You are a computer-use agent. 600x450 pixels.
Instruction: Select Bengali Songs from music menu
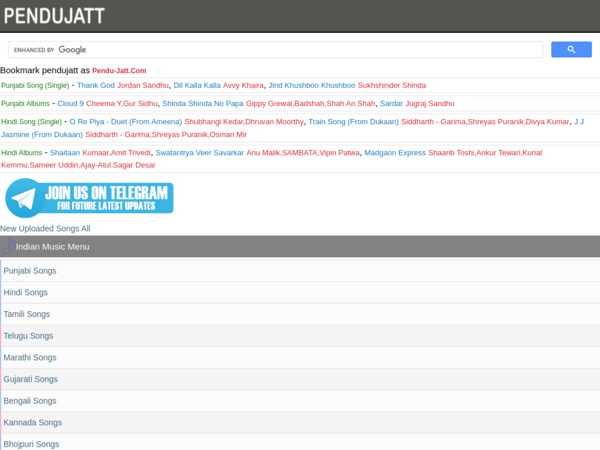tap(300, 401)
